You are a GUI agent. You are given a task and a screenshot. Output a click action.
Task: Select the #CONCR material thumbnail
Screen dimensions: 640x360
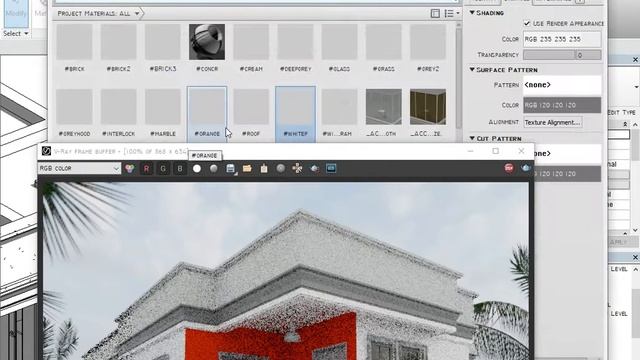click(207, 42)
